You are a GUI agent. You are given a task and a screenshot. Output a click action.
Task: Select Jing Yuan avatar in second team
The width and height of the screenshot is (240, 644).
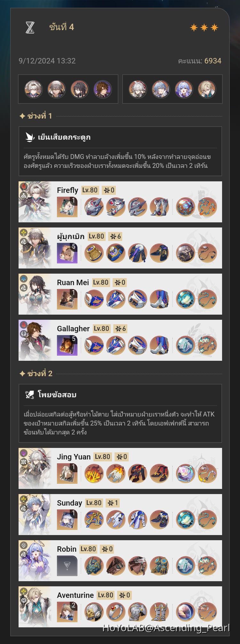(x=138, y=89)
